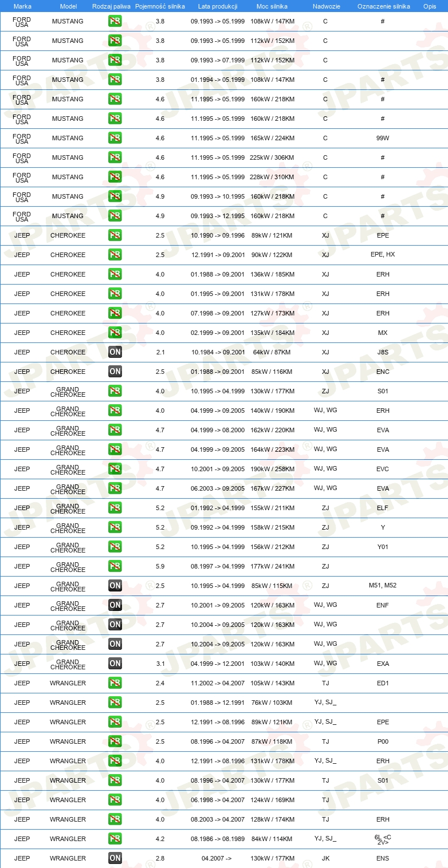Click the PB fuel icon in Mustang 165kW / 224KM row
The height and width of the screenshot is (868, 448).
tap(115, 138)
